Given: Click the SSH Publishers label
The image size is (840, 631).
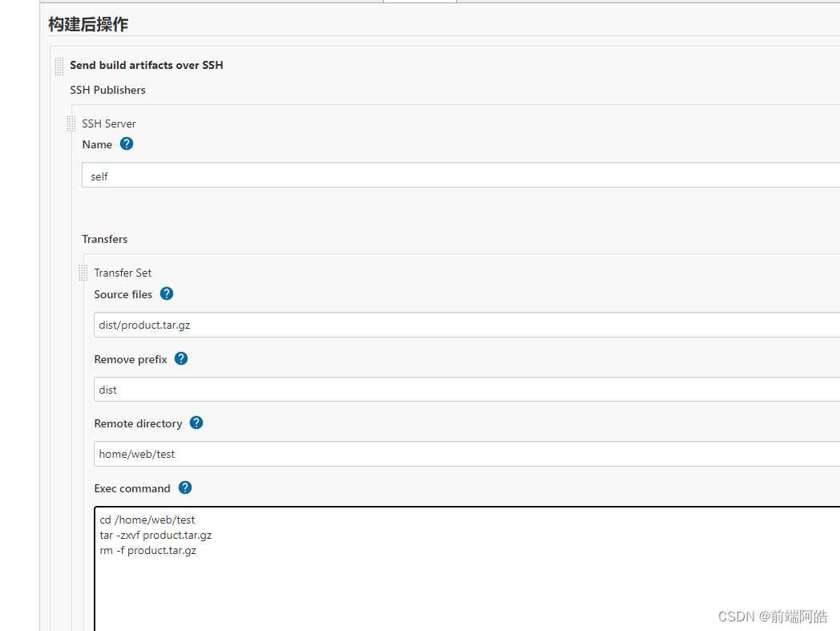Looking at the screenshot, I should 107,90.
